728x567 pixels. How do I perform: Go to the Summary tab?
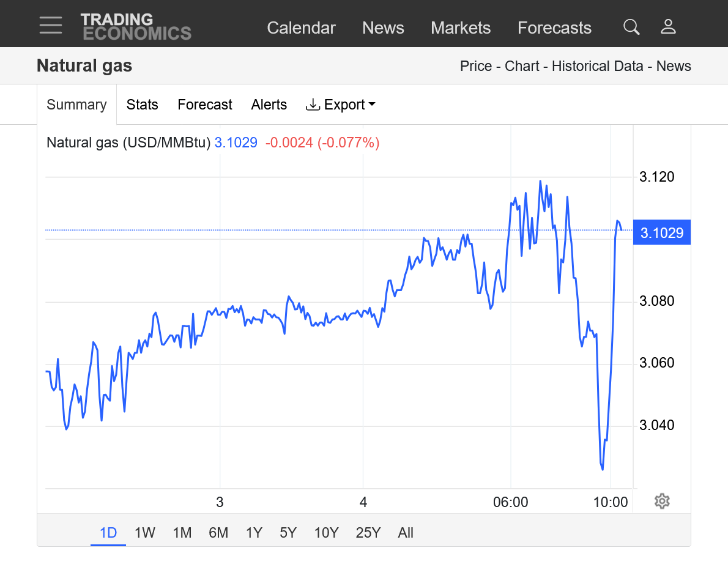coord(76,105)
